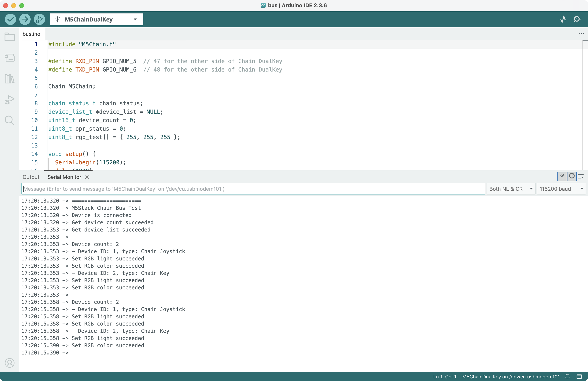
Task: Open the Library Manager sidebar icon
Action: pyautogui.click(x=10, y=79)
